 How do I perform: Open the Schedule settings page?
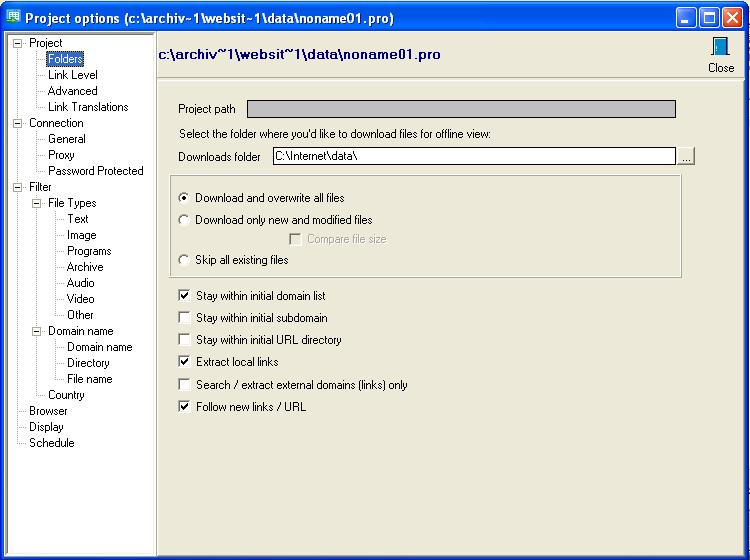click(x=52, y=443)
